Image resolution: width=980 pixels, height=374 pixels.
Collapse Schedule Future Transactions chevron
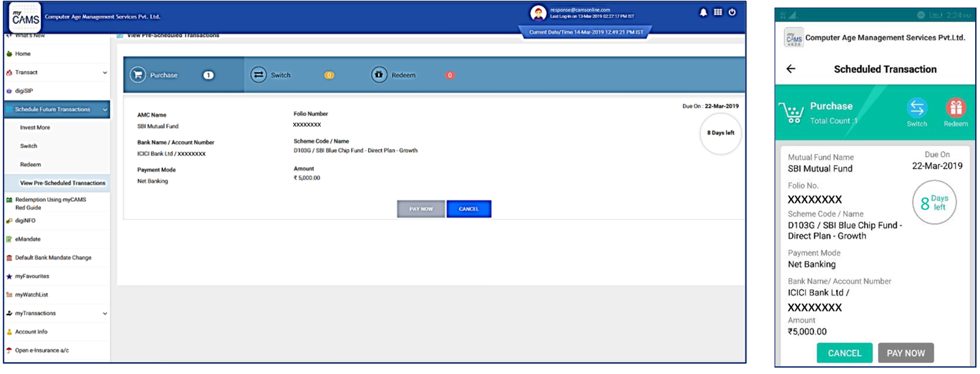[105, 110]
